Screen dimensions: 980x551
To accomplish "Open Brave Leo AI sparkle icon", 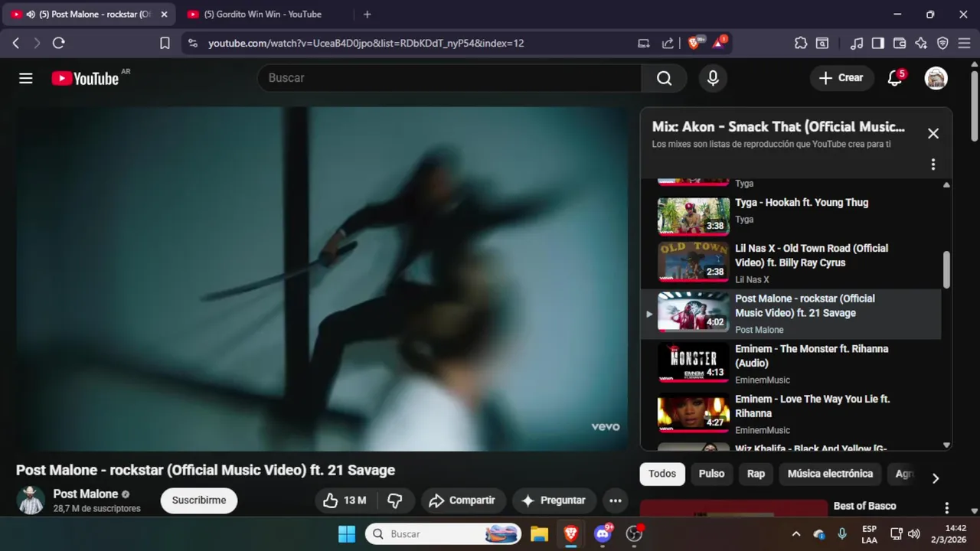I will [921, 44].
